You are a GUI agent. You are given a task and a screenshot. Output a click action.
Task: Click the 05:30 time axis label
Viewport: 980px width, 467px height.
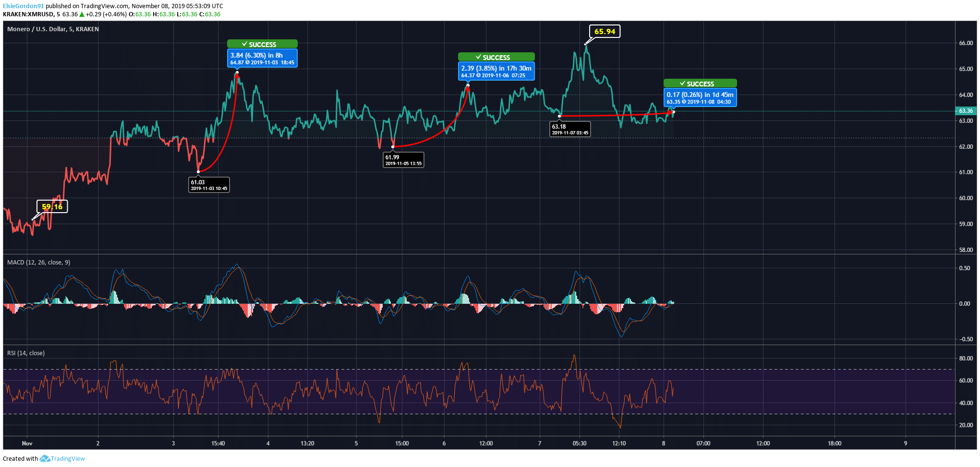pos(580,443)
